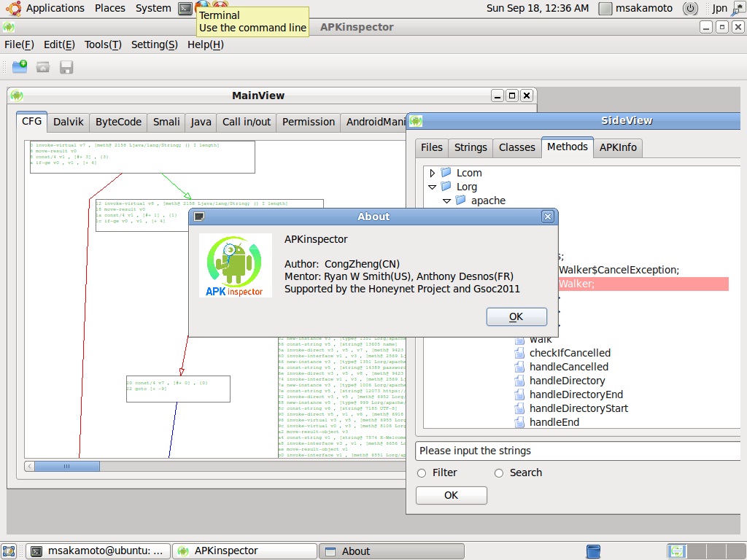
Task: Close the About dialog with X button
Action: (x=547, y=217)
